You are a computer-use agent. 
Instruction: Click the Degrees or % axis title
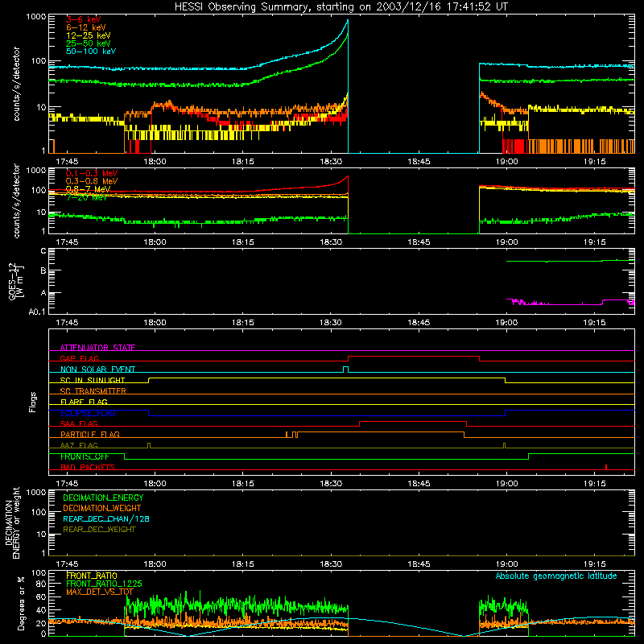click(21, 603)
